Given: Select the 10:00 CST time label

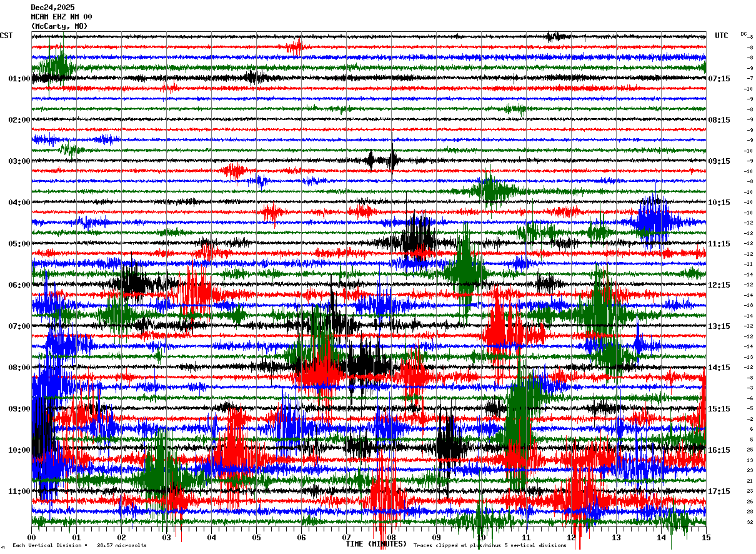Looking at the screenshot, I should point(19,450).
